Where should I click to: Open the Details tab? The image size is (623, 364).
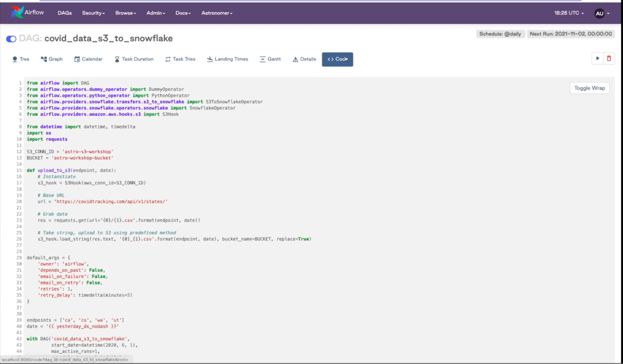pos(304,59)
